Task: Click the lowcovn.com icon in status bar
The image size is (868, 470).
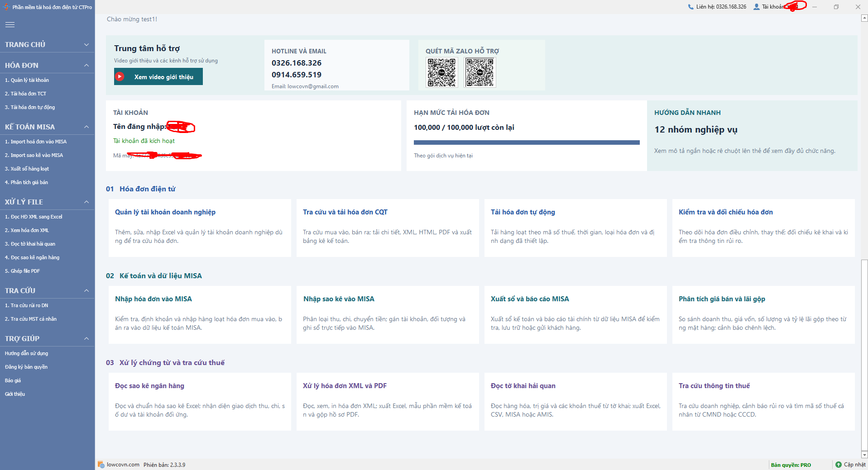Action: pos(101,465)
